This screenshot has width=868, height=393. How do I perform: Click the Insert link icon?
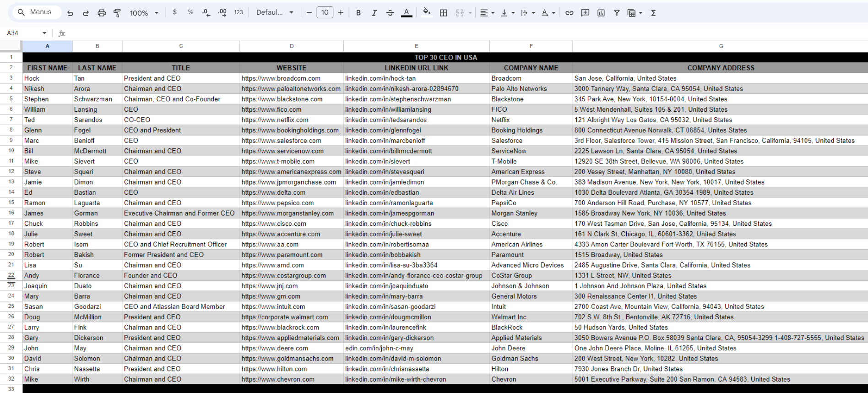[x=569, y=13]
